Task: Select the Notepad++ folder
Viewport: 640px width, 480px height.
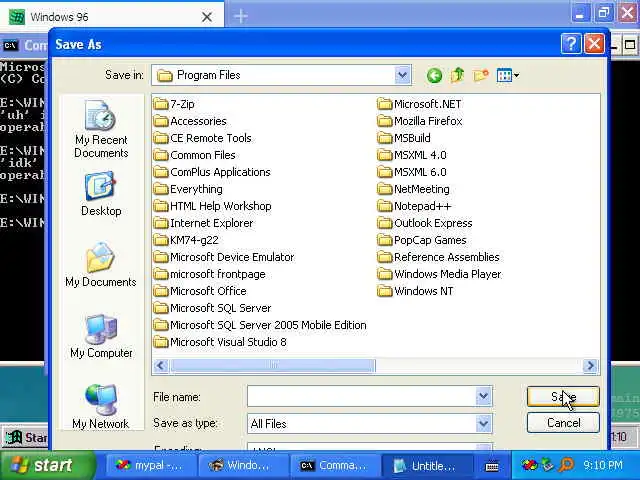Action: pyautogui.click(x=415, y=206)
